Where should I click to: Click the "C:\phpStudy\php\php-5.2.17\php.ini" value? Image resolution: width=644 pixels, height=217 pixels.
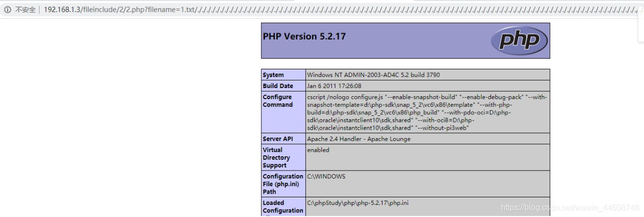coord(358,203)
